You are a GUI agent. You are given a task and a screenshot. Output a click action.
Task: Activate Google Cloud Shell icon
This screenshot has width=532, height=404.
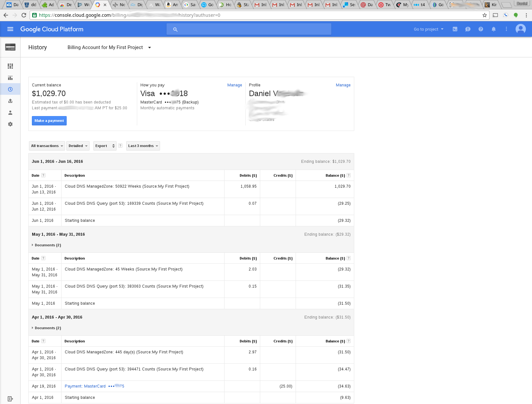pyautogui.click(x=455, y=29)
